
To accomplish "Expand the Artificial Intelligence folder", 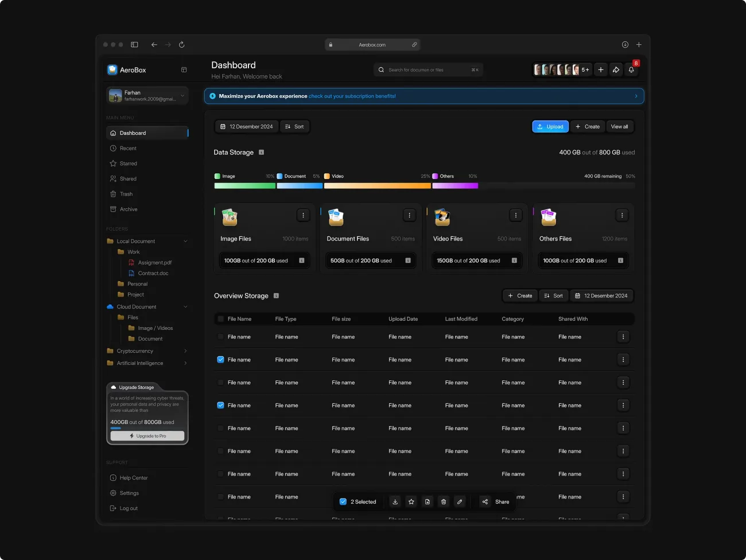I will coord(185,363).
